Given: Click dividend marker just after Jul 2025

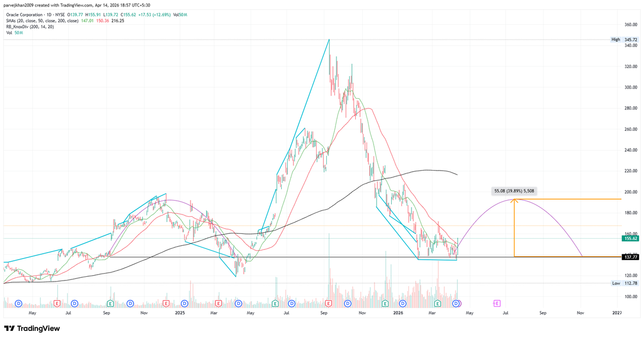Looking at the screenshot, I should coord(291,304).
